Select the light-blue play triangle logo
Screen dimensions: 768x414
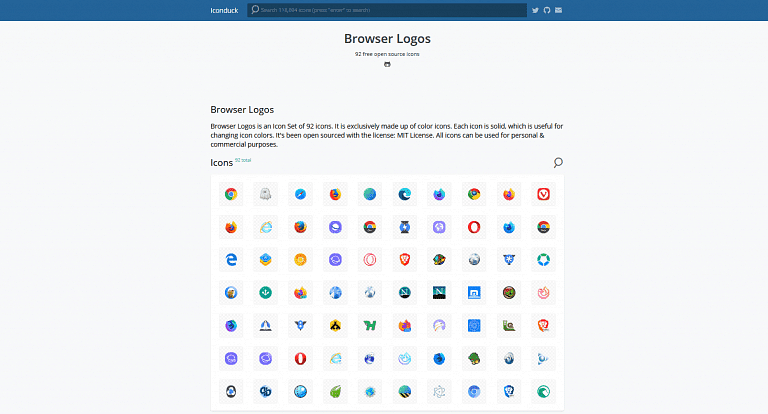tap(544, 359)
